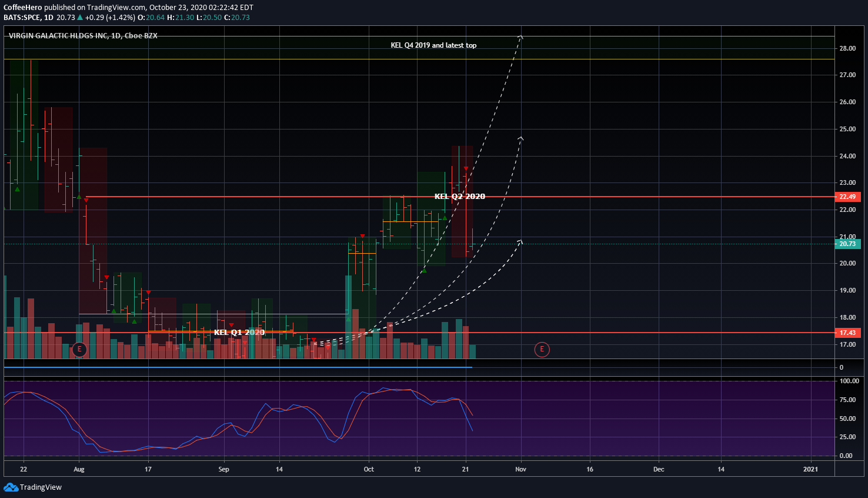This screenshot has width=868, height=498.
Task: Click the 28.00 price axis value
Action: click(x=847, y=48)
